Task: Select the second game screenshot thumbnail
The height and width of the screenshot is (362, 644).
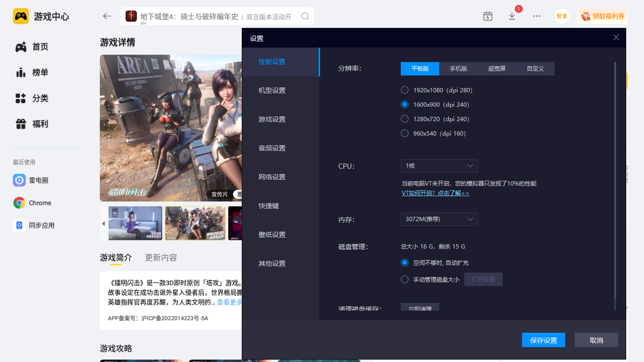Action: tap(195, 223)
